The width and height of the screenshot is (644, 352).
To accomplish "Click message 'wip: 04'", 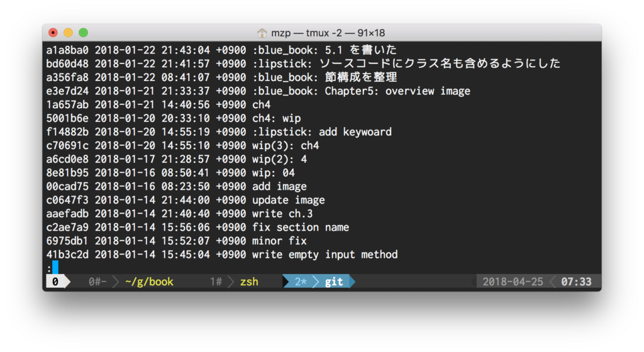I will [274, 173].
